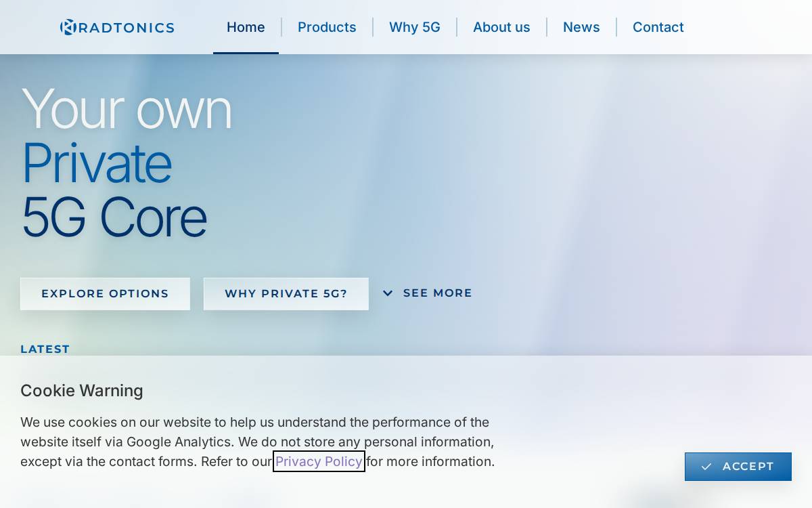Open the Home nav item
The image size is (812, 508).
click(246, 27)
